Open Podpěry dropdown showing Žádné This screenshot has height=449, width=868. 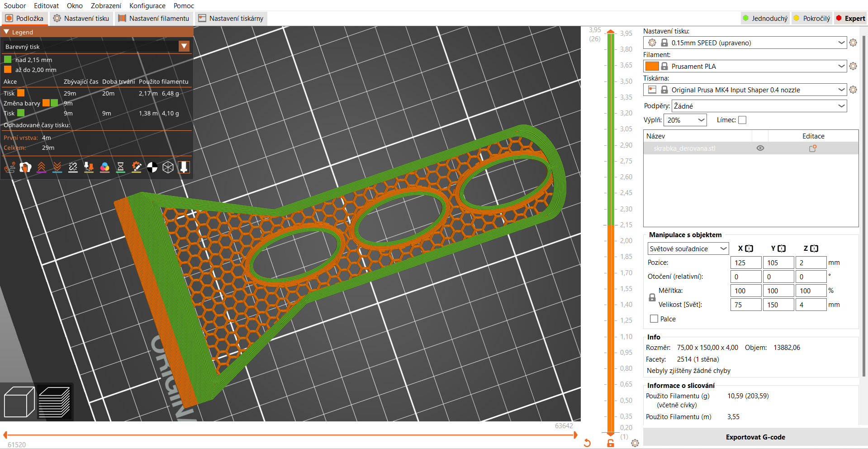pos(759,106)
